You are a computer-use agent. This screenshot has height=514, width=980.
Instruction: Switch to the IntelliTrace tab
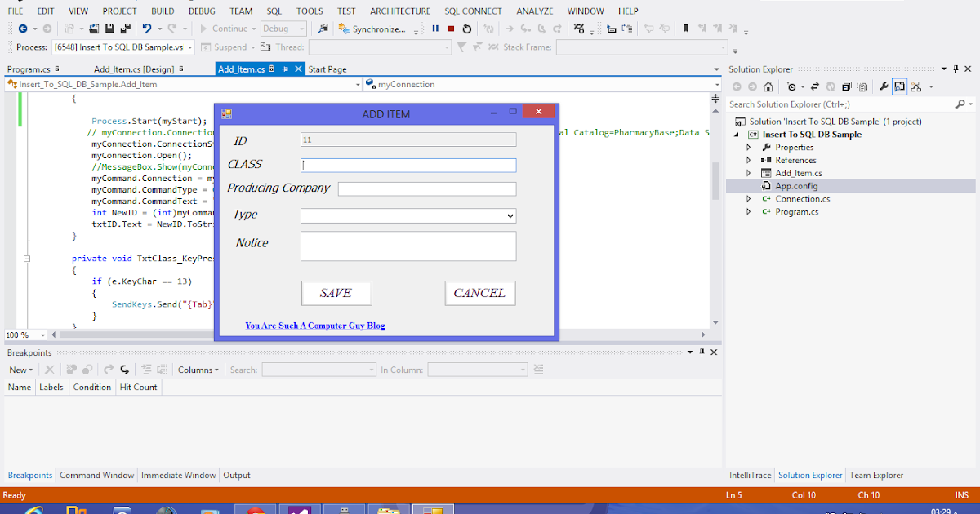[750, 475]
